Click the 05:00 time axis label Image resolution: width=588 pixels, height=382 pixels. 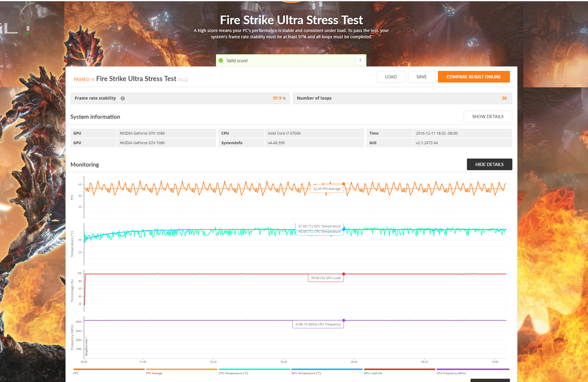(x=284, y=362)
